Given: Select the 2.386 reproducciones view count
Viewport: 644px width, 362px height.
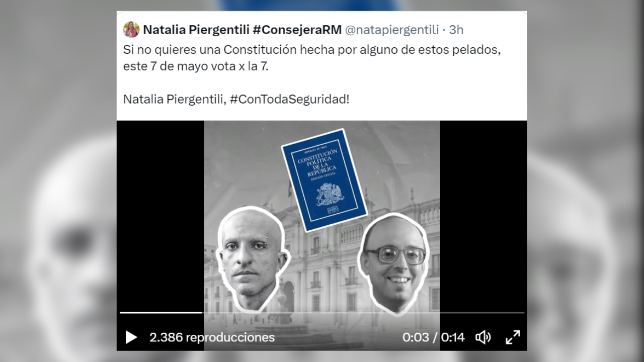Looking at the screenshot, I should tap(212, 337).
